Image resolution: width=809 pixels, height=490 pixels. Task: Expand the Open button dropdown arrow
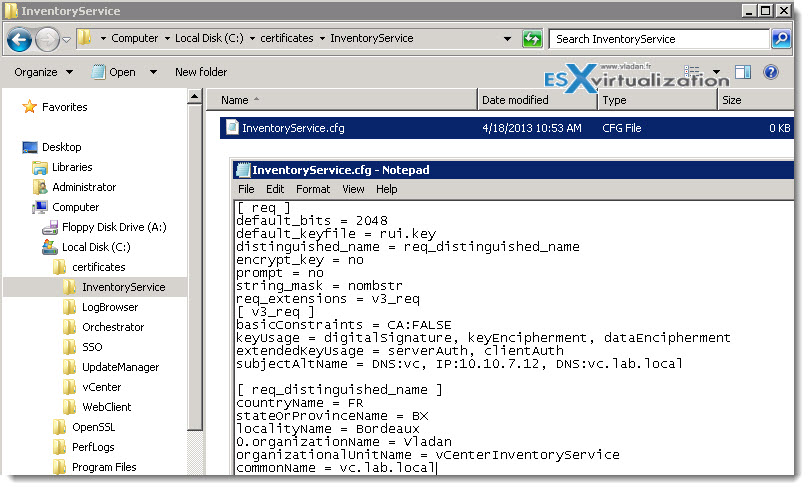(x=153, y=72)
